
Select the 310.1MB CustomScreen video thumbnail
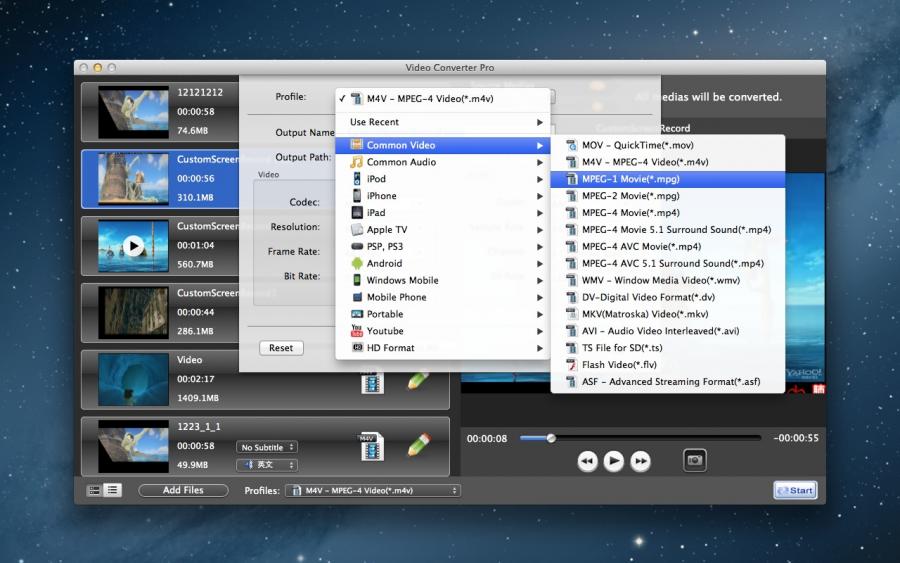click(133, 179)
